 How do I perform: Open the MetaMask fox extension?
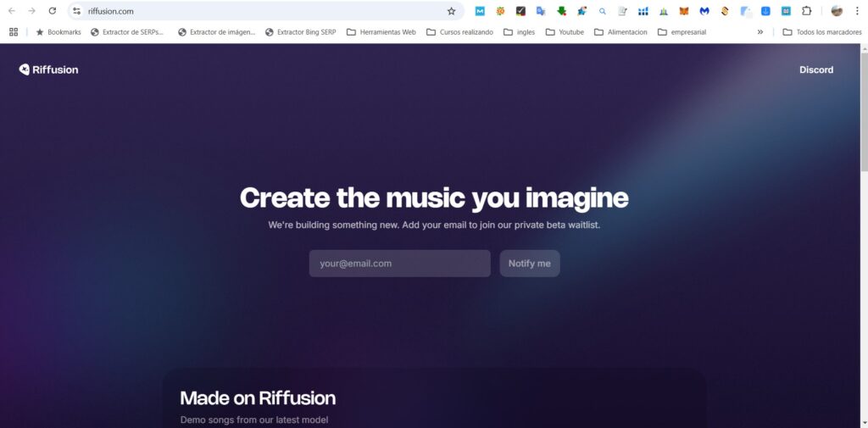tap(684, 11)
